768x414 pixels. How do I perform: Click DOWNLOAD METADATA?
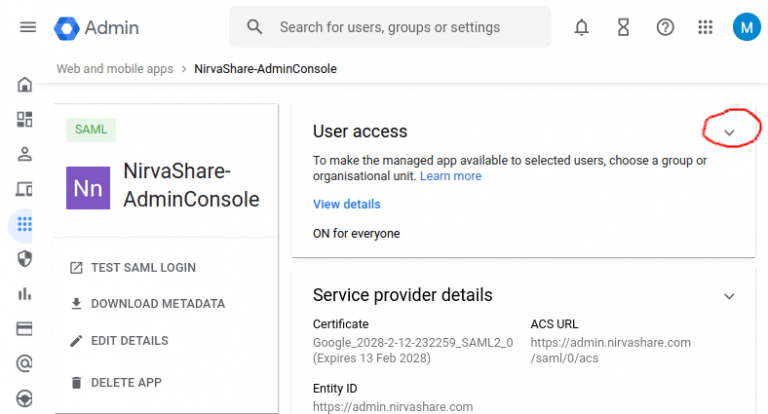click(147, 304)
